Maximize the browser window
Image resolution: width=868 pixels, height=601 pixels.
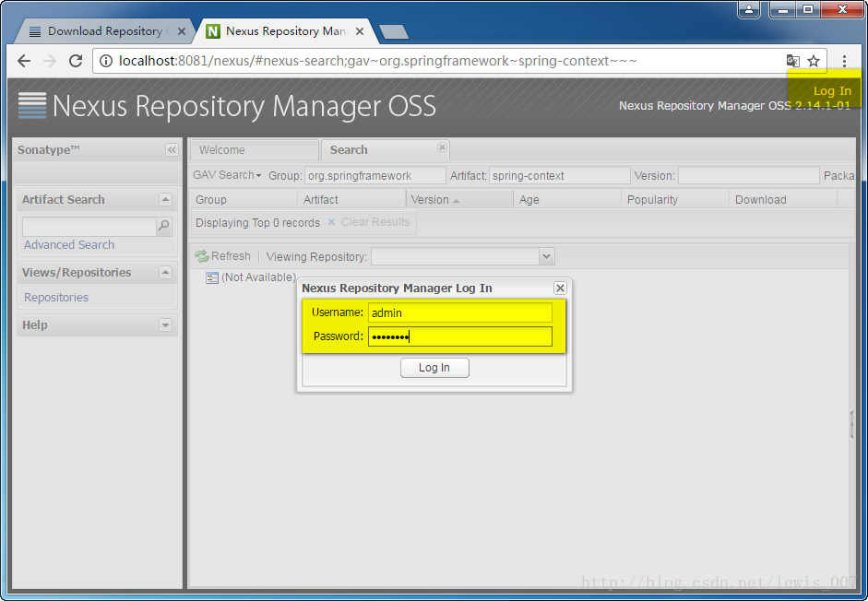(808, 9)
